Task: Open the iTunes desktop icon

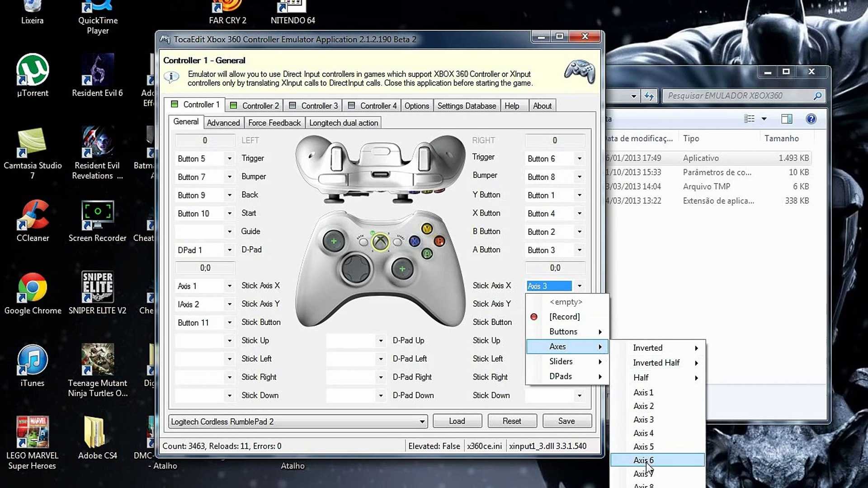Action: click(33, 365)
